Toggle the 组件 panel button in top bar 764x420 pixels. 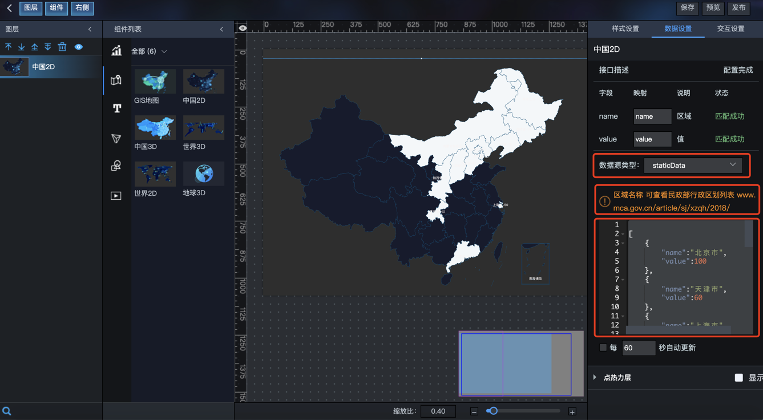tap(57, 8)
